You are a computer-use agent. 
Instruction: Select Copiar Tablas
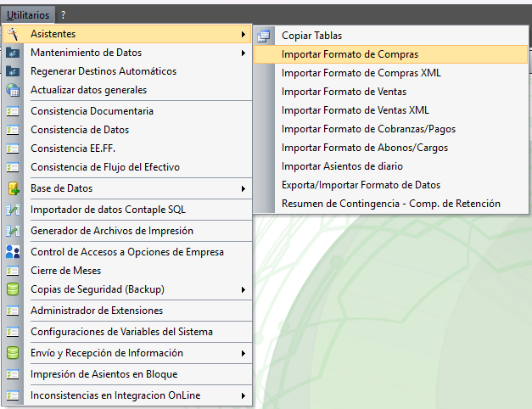click(391, 36)
